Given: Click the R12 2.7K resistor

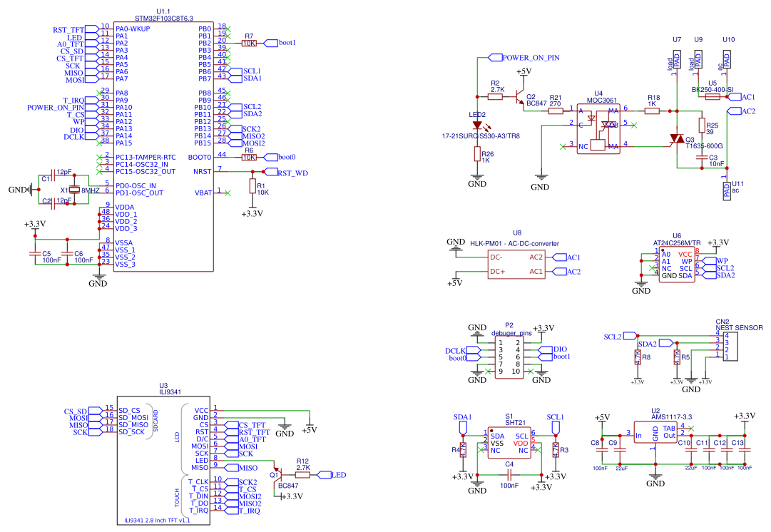Looking at the screenshot, I should pyautogui.click(x=302, y=474).
